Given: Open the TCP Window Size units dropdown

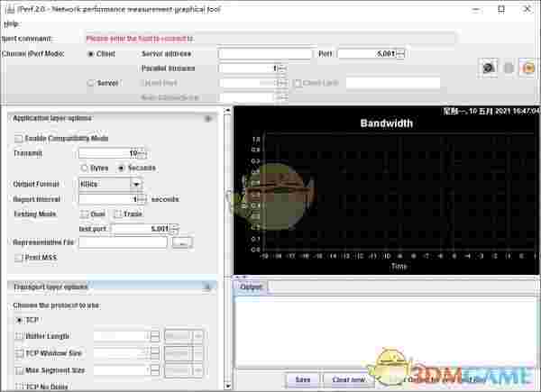Looking at the screenshot, I should pos(184,353).
